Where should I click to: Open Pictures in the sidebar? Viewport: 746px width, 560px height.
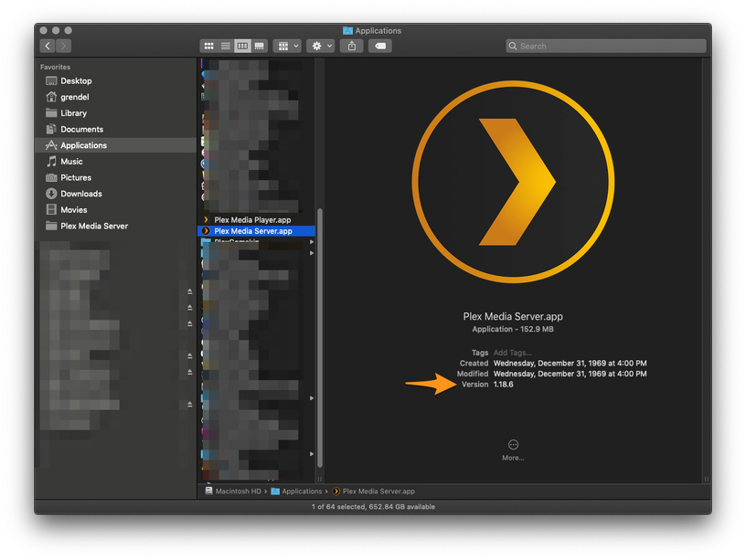pyautogui.click(x=115, y=178)
